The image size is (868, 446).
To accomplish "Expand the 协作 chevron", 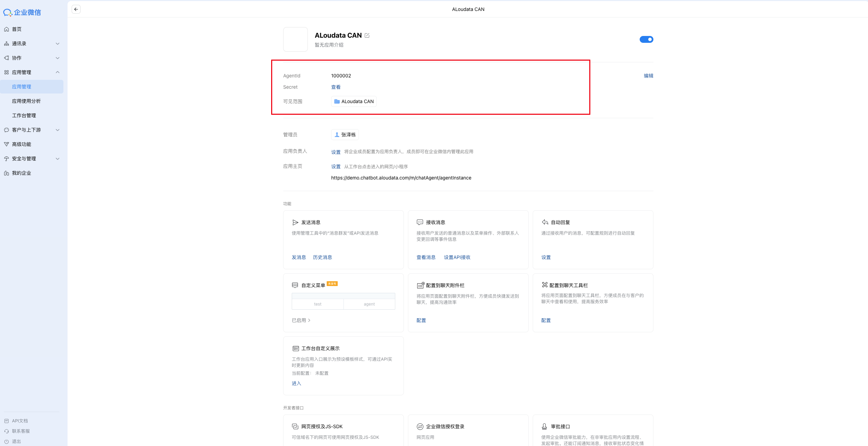I will (x=58, y=58).
